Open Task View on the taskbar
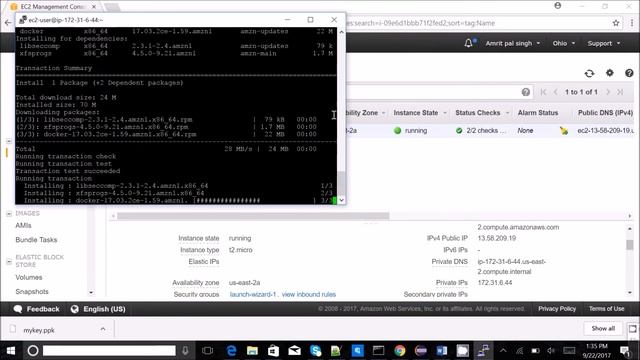Screen dimensions: 640x360 point(207,351)
